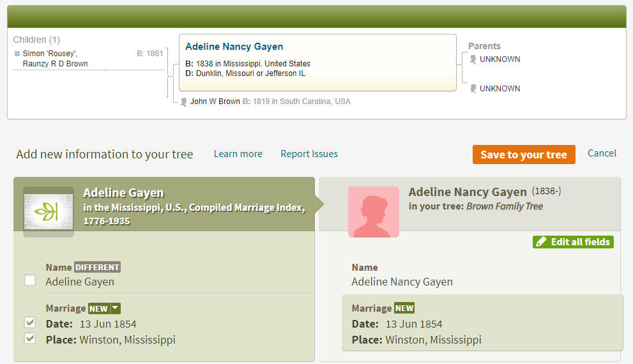Click Save to your tree button

point(524,155)
